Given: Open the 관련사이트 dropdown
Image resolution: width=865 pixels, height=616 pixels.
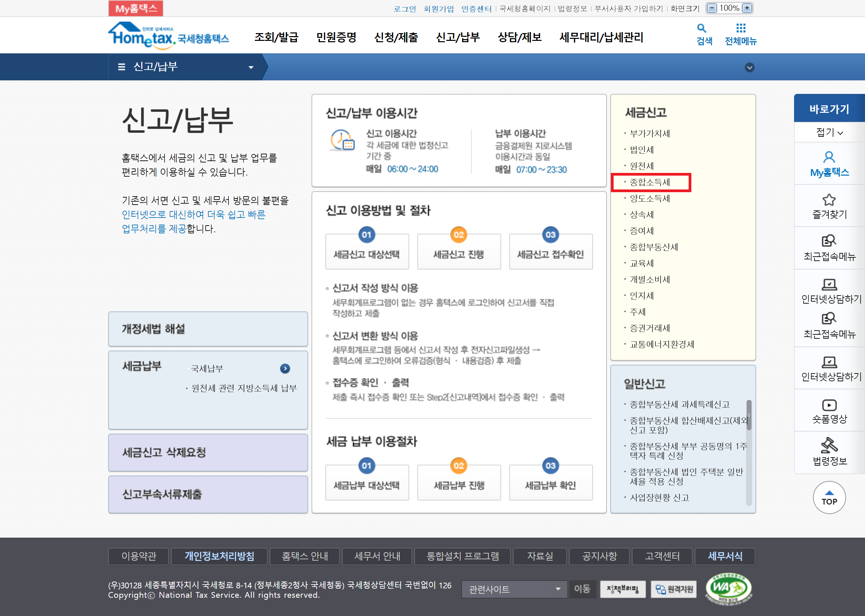Looking at the screenshot, I should 514,589.
